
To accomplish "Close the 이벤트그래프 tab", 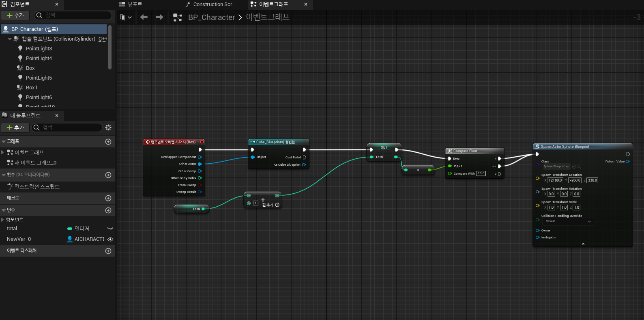I will coord(306,4).
